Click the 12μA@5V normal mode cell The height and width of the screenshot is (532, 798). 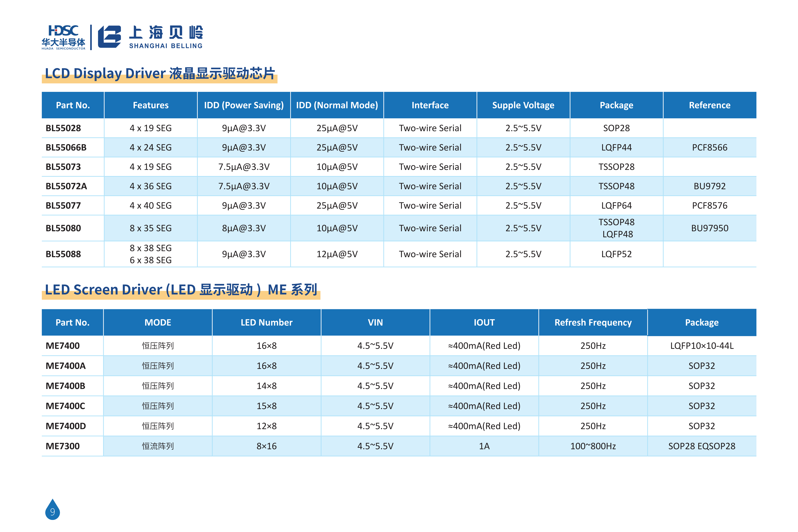(x=337, y=254)
